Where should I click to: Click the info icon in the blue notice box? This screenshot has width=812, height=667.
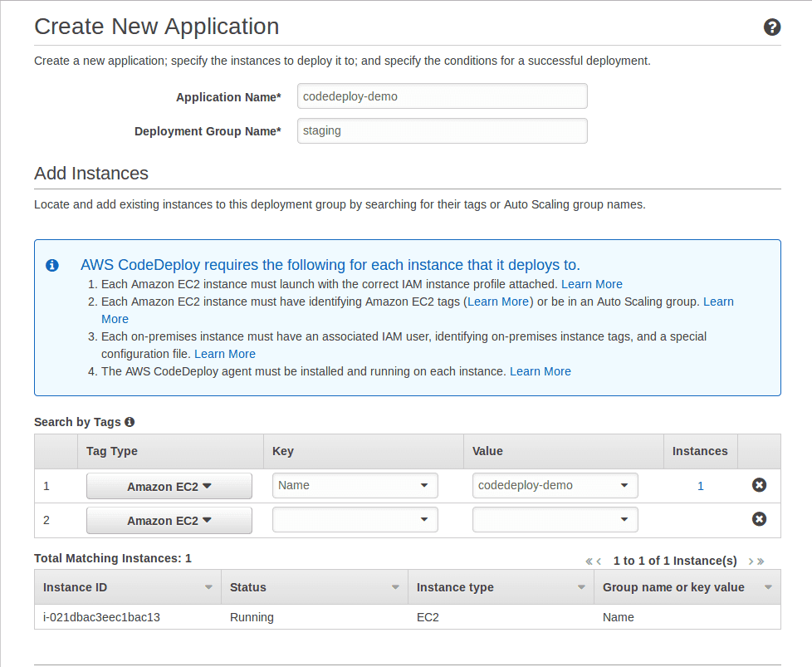pyautogui.click(x=52, y=265)
